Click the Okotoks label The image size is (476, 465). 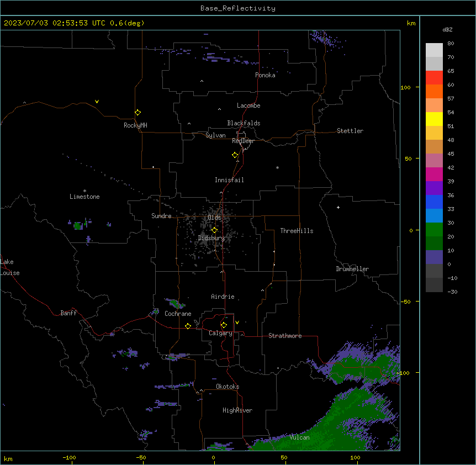pyautogui.click(x=228, y=387)
